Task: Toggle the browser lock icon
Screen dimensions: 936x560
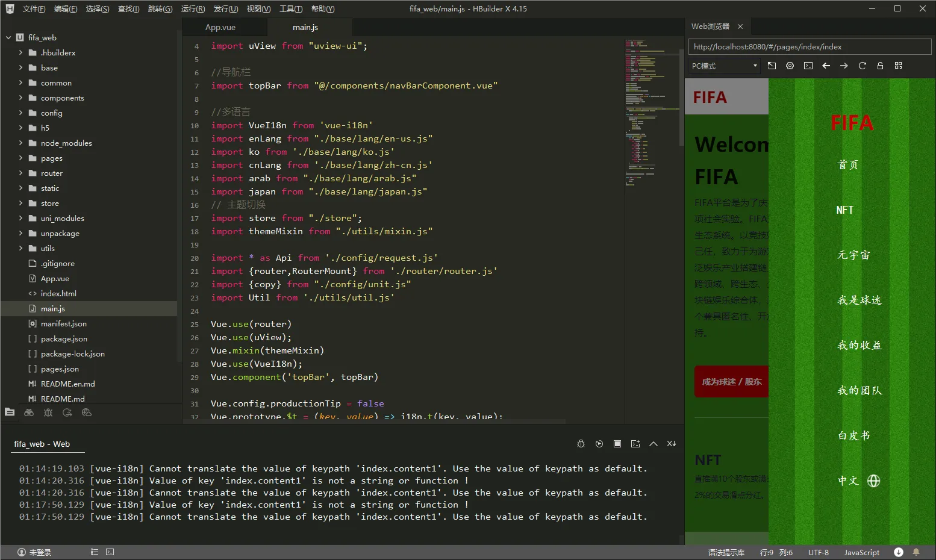Action: [x=880, y=66]
